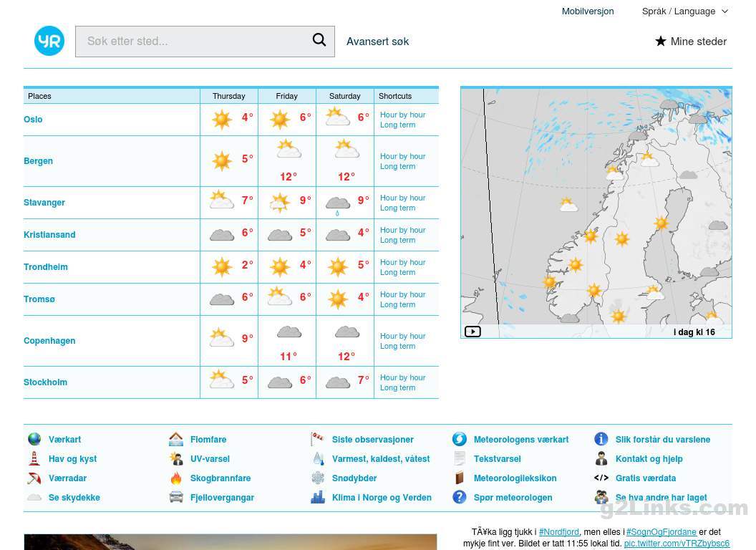
Task: Click the people icon for Se hva andre har laget
Action: 601,497
